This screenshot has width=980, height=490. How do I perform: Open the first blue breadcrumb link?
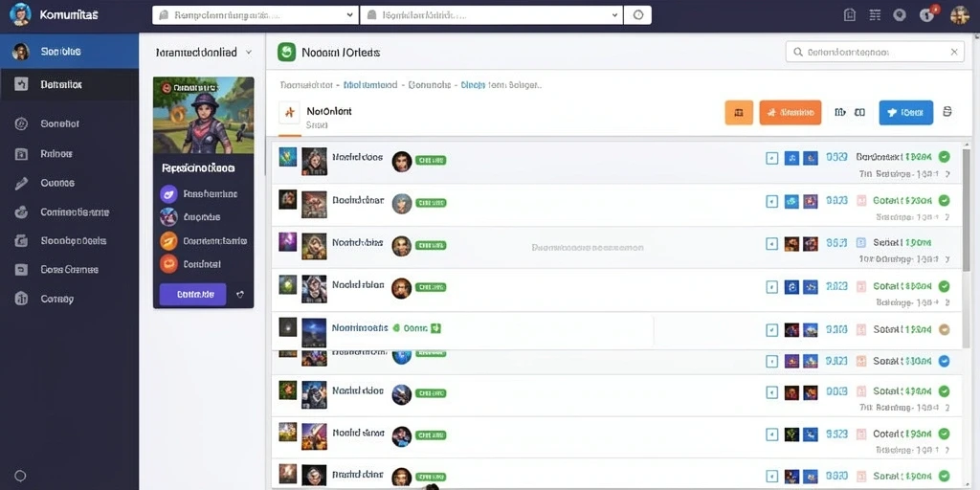pyautogui.click(x=370, y=85)
